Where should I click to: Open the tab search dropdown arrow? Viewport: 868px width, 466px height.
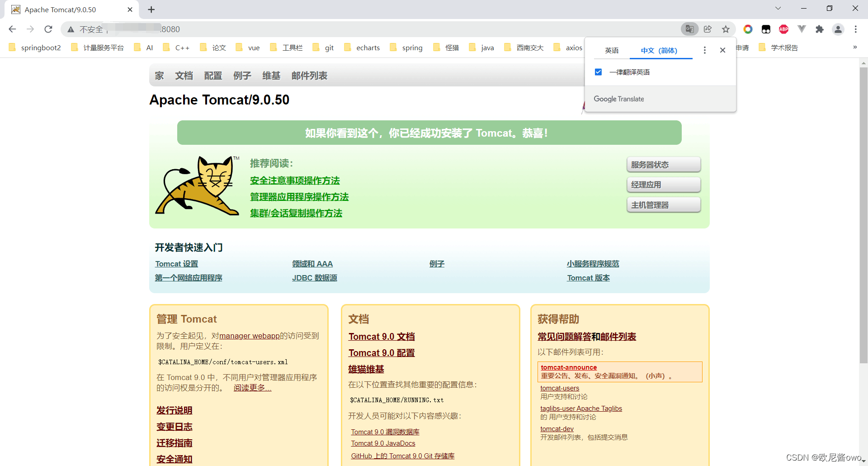778,8
